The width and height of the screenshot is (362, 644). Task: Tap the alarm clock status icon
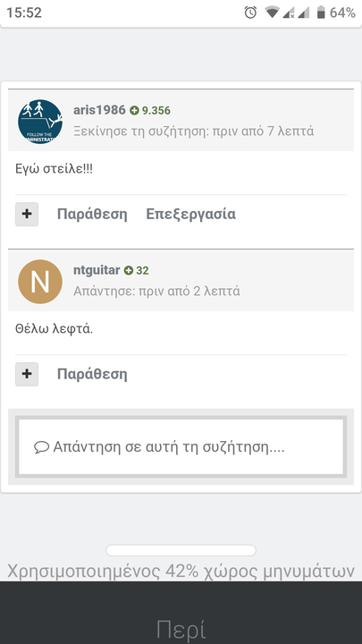250,13
